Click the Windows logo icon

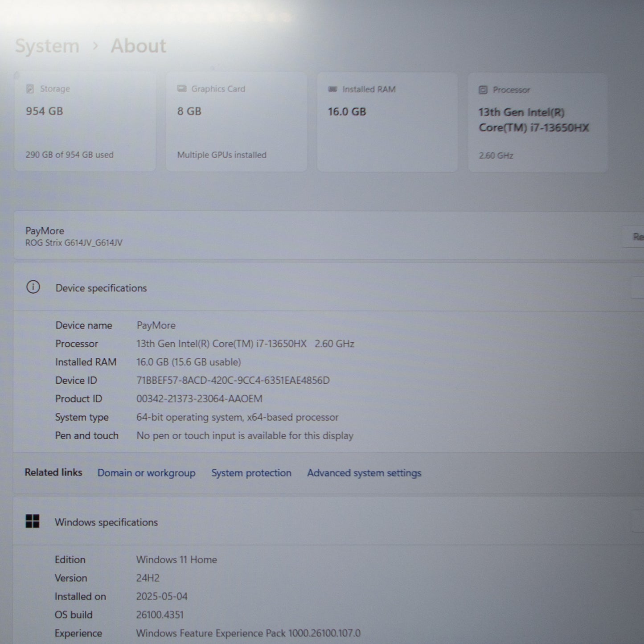click(x=33, y=521)
